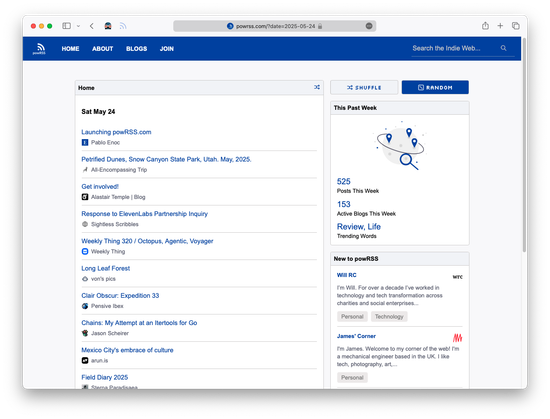Show the tab overview icon
Viewport: 550px width, 419px height.
516,26
